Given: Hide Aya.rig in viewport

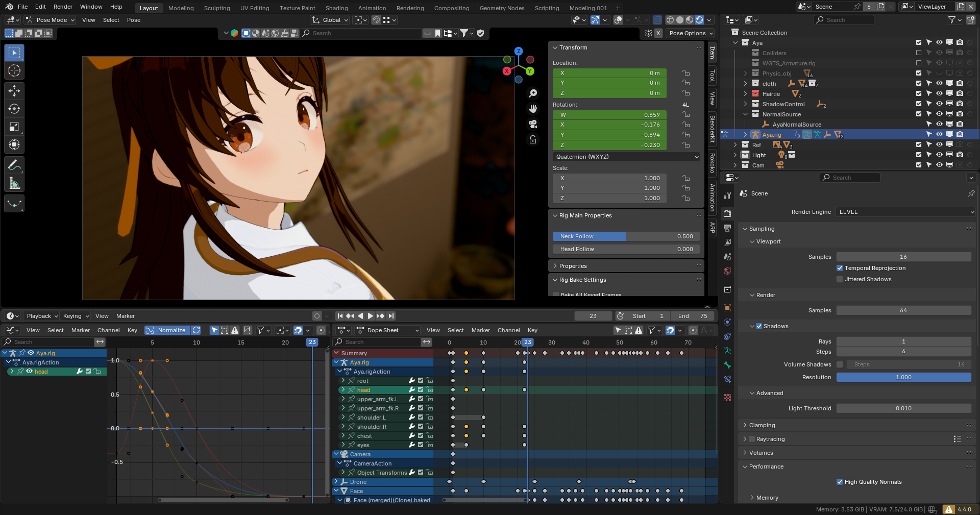Looking at the screenshot, I should (939, 134).
